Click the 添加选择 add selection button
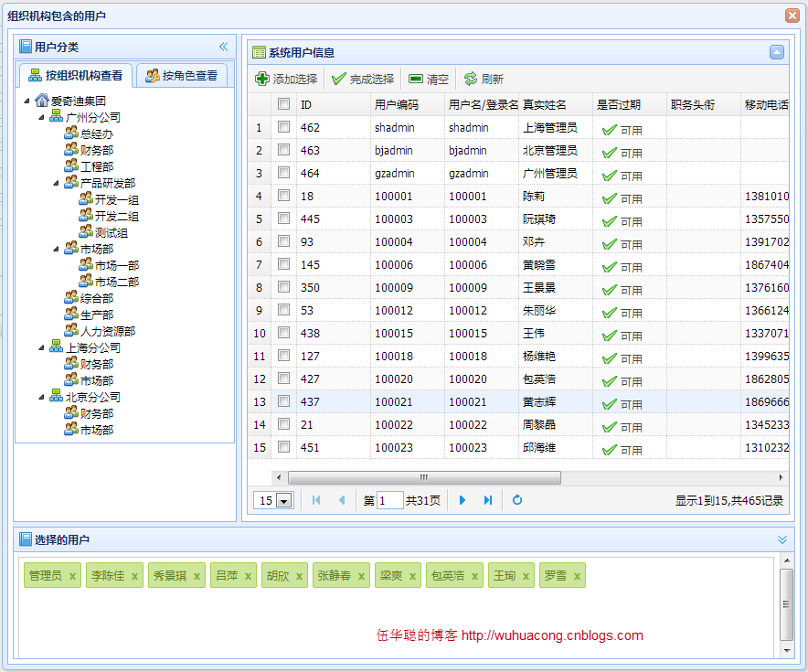Viewport: 808px width, 672px height. tap(286, 79)
